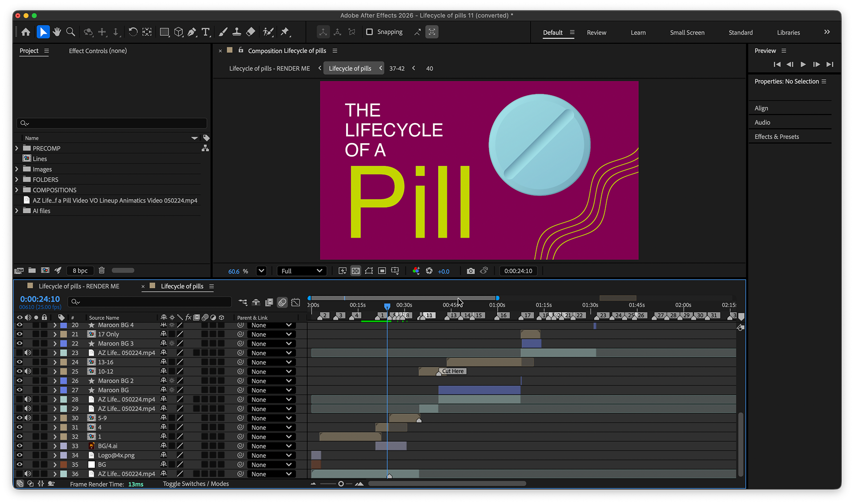Click the trash icon in the Project panel
The width and height of the screenshot is (854, 504).
(x=101, y=270)
